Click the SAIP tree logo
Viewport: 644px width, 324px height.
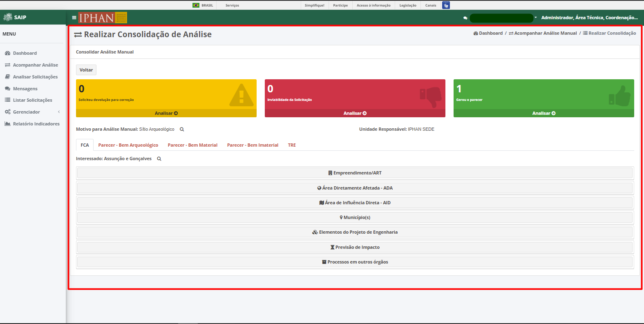click(x=8, y=17)
